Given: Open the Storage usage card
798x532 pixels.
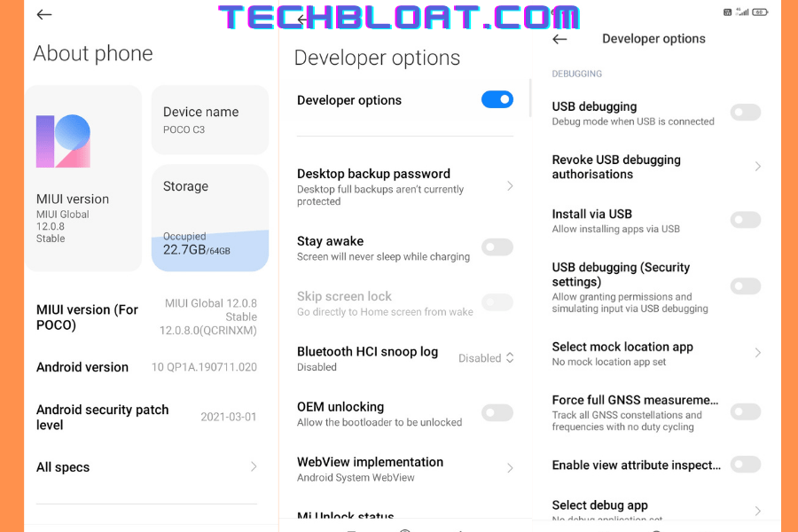Looking at the screenshot, I should coord(209,217).
